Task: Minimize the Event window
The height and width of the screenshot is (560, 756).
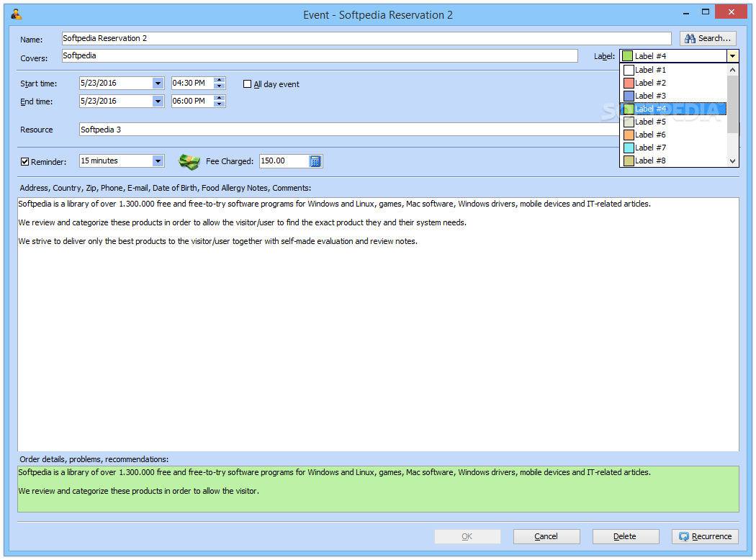Action: [x=686, y=12]
